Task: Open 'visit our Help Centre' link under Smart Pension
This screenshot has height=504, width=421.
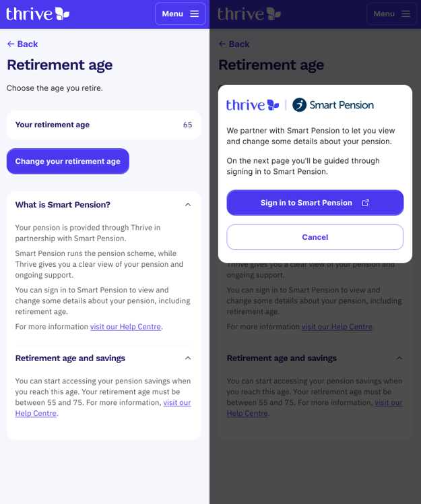Action: [x=125, y=327]
